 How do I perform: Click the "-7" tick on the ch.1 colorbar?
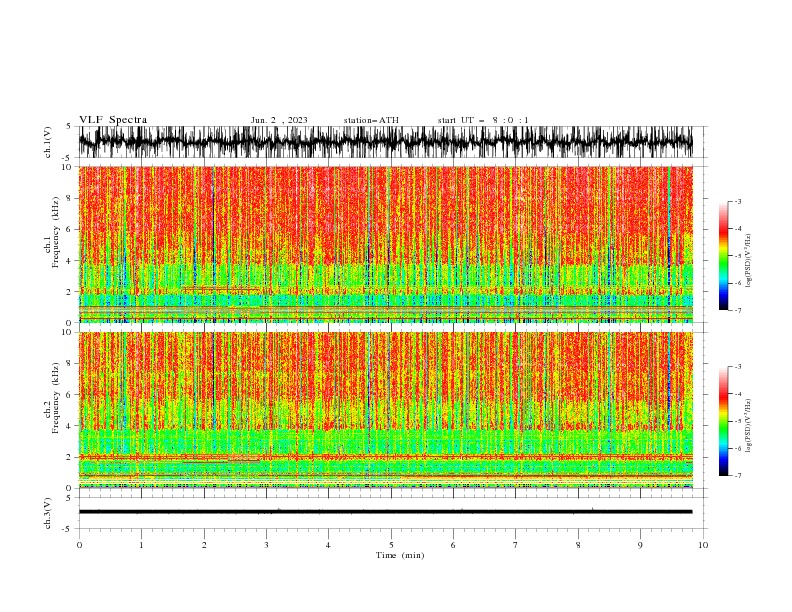point(738,310)
